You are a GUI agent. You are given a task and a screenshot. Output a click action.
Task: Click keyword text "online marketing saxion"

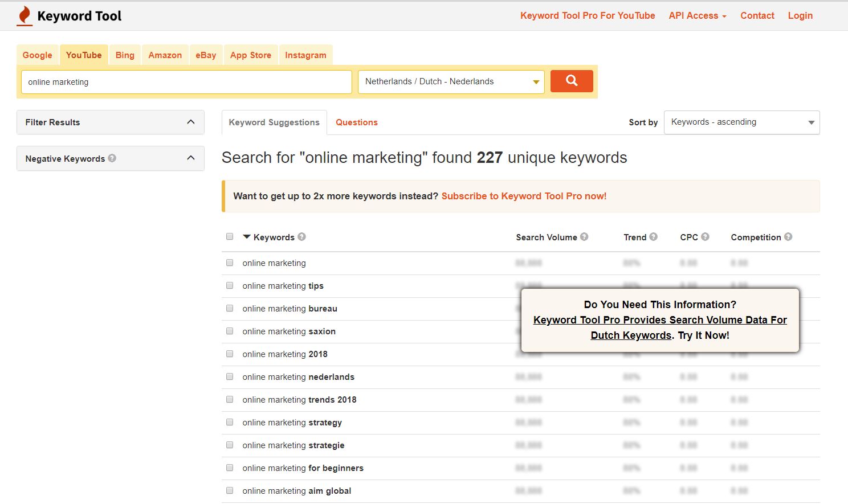[289, 331]
